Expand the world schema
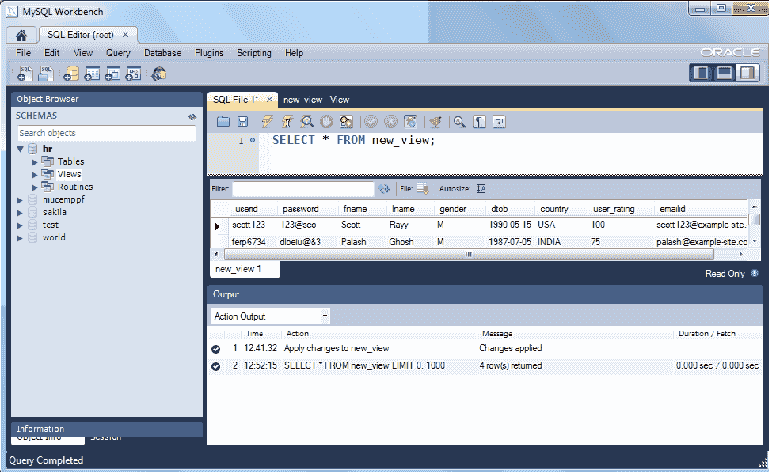Screen dimensions: 769x472 20,238
